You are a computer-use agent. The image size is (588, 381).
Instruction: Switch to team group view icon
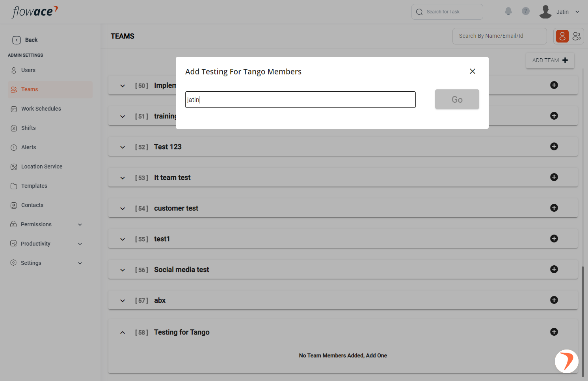577,36
